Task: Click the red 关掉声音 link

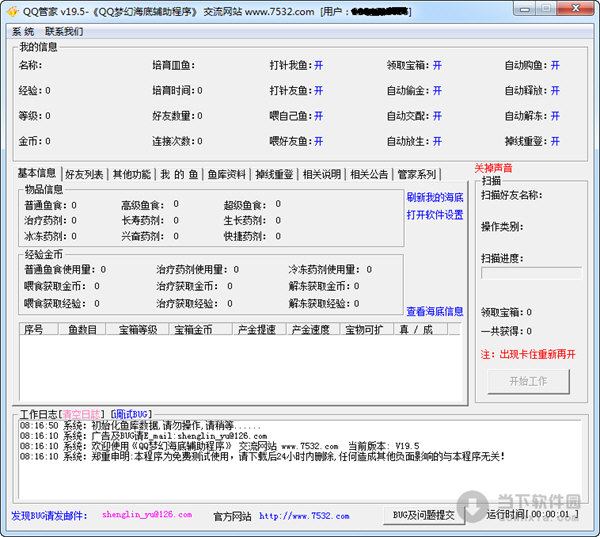Action: (493, 168)
